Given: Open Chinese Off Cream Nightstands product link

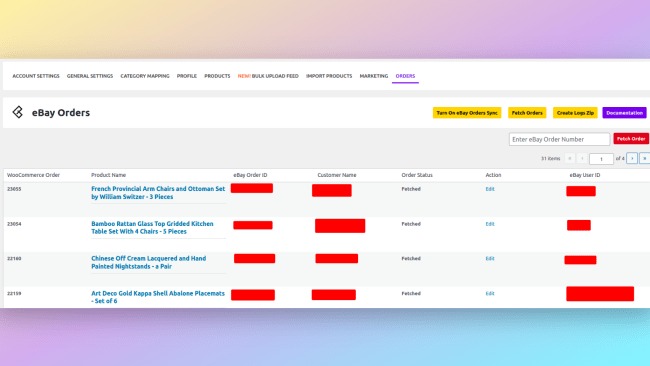Looking at the screenshot, I should pos(148,262).
